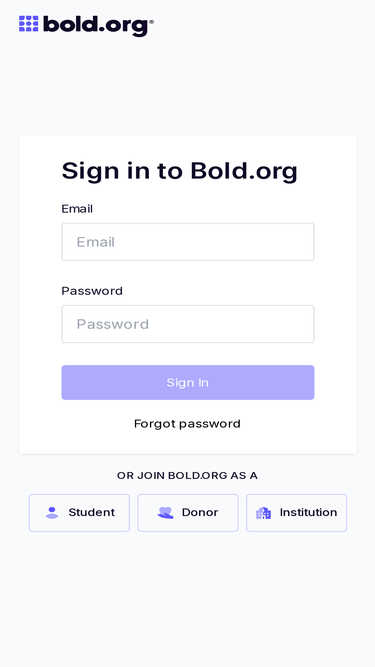The height and width of the screenshot is (667, 375).
Task: Focus the Email input field
Action: coord(188,242)
